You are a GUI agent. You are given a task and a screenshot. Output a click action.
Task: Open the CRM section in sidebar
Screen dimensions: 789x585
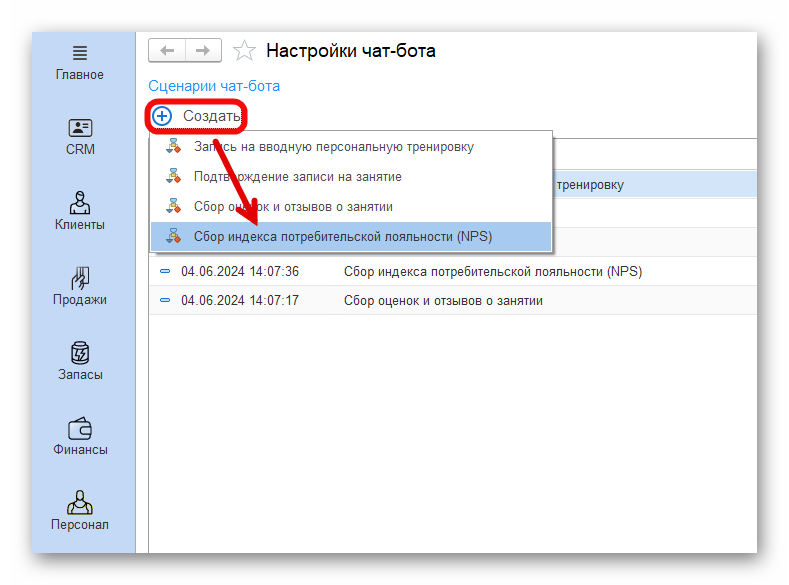(x=80, y=137)
